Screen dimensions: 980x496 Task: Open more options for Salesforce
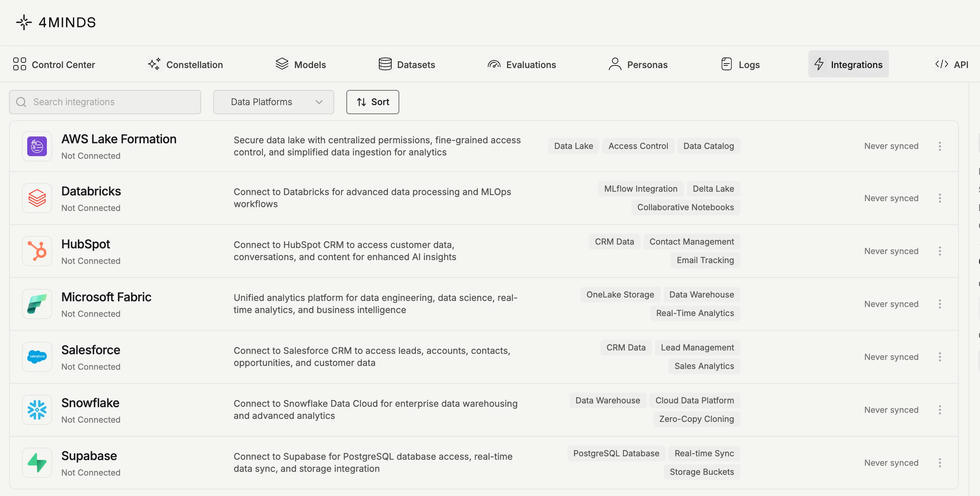(x=940, y=357)
